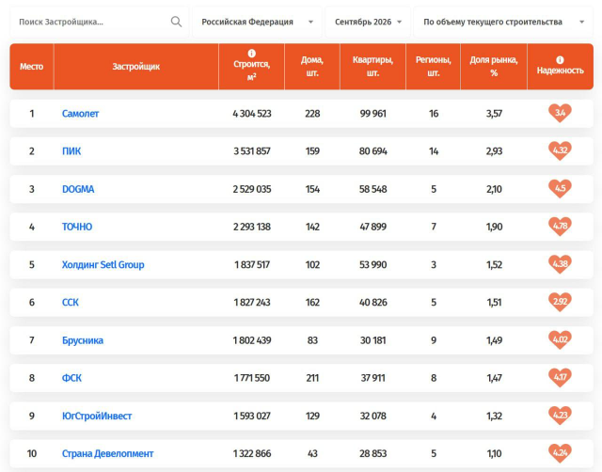Click the ТОЧНО reliability heart 4.78
Image resolution: width=602 pixels, height=472 pixels.
point(560,227)
